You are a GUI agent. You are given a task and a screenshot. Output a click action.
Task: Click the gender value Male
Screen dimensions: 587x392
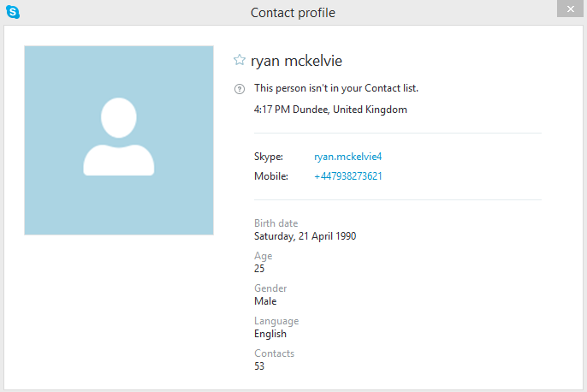265,301
